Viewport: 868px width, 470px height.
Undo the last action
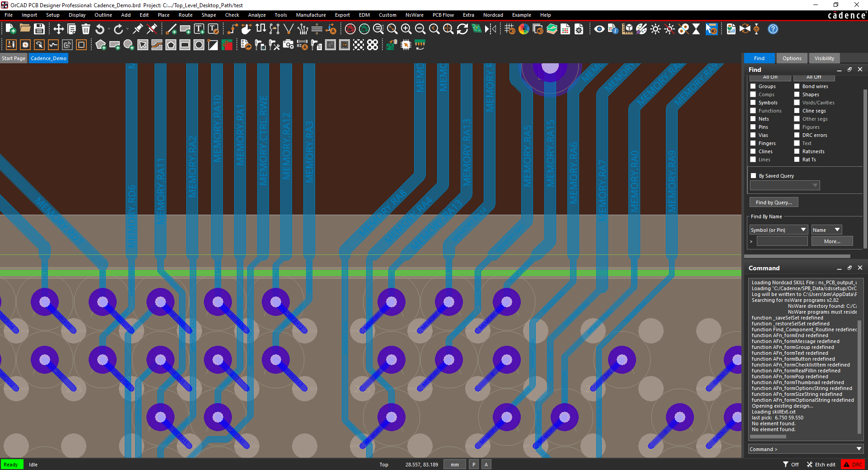[x=99, y=29]
